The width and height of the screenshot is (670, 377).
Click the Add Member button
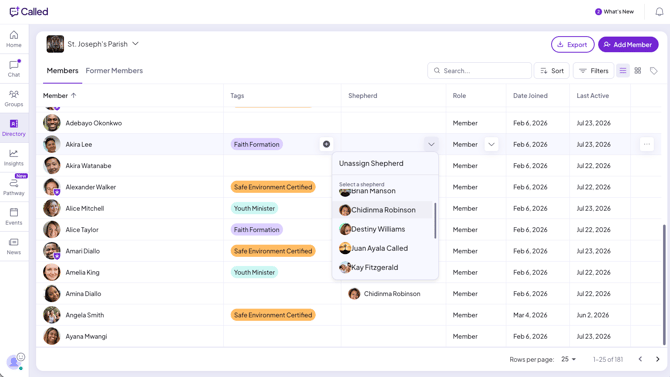tap(628, 44)
